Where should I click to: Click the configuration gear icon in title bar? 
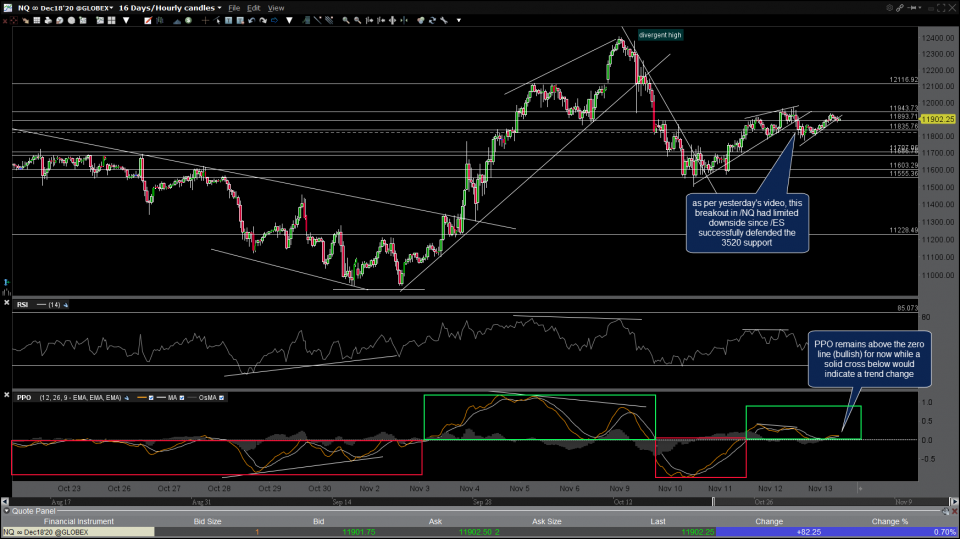pyautogui.click(x=890, y=7)
